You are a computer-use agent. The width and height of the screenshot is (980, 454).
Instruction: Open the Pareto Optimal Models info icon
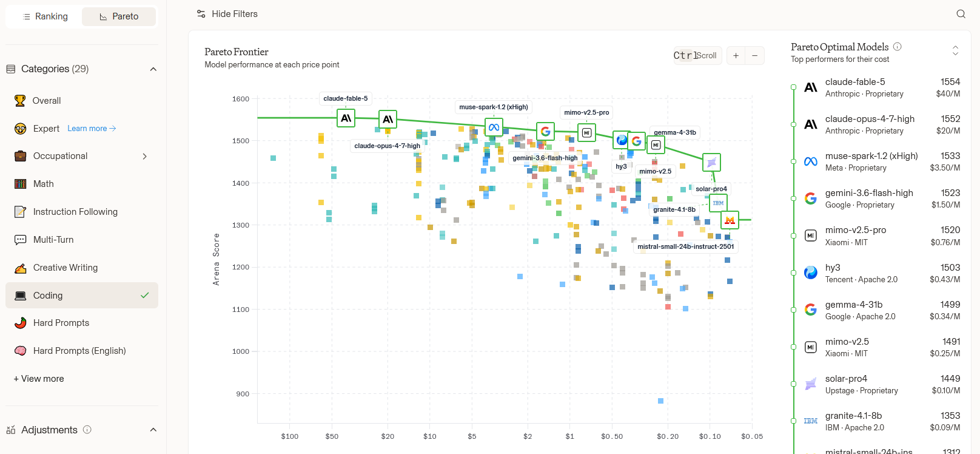point(898,47)
